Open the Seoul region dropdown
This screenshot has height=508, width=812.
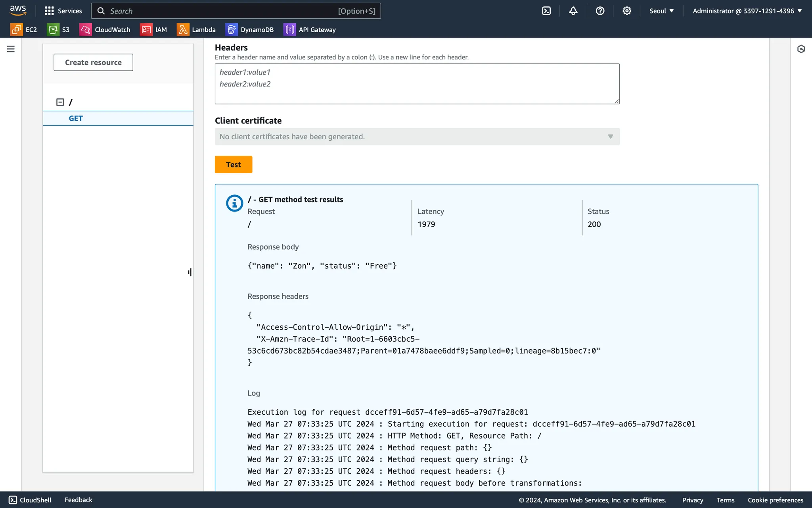point(661,11)
